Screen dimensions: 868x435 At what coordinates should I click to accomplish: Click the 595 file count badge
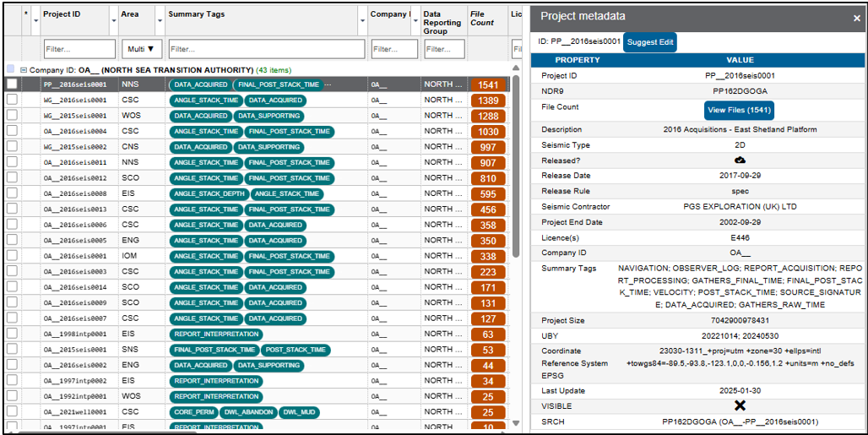point(488,193)
